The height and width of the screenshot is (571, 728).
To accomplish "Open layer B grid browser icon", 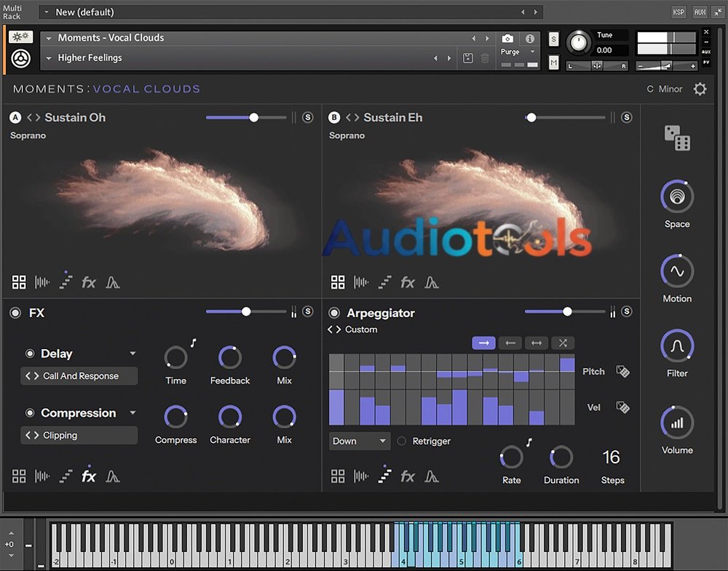I will (338, 282).
